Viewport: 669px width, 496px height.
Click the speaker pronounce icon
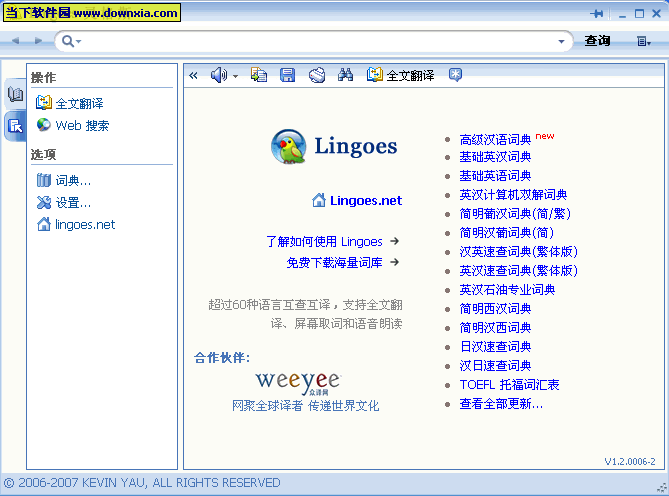(219, 75)
